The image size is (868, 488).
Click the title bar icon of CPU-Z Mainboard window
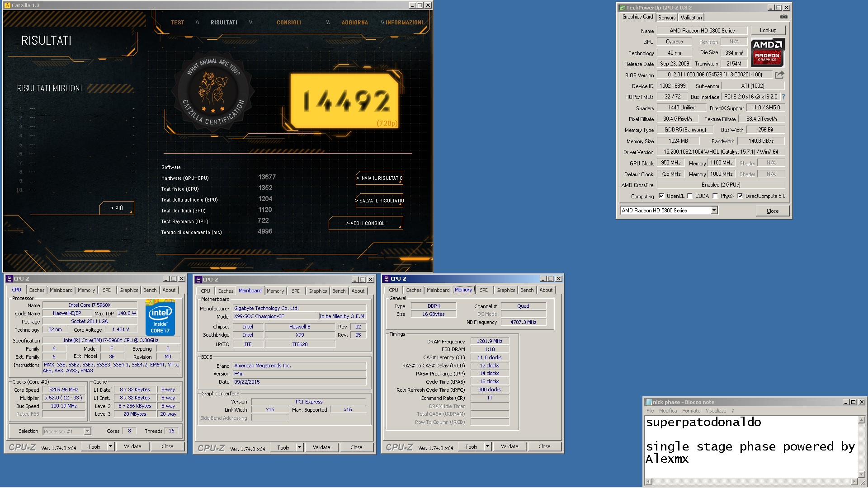pyautogui.click(x=198, y=280)
